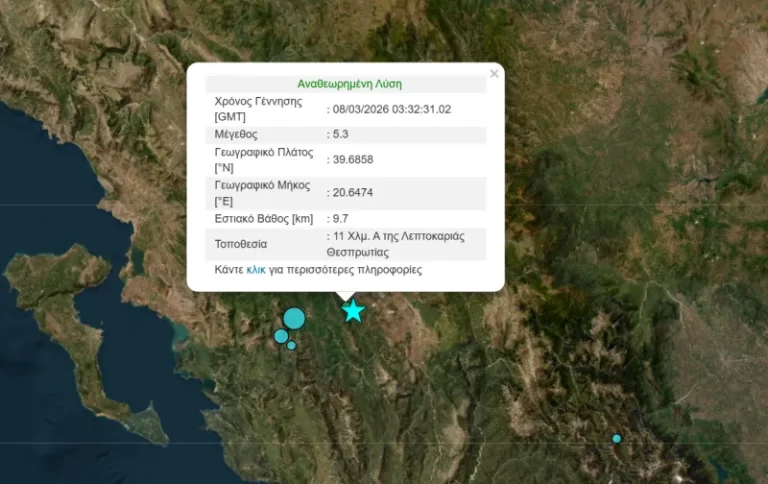Click the 'Γεωγραφικό Μήκος [°E]' label

click(264, 193)
